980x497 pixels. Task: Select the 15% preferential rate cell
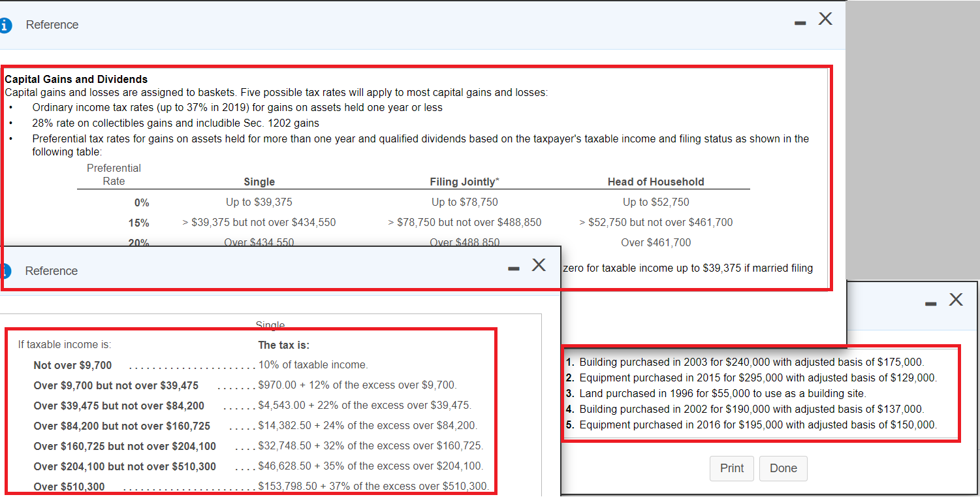pyautogui.click(x=139, y=223)
